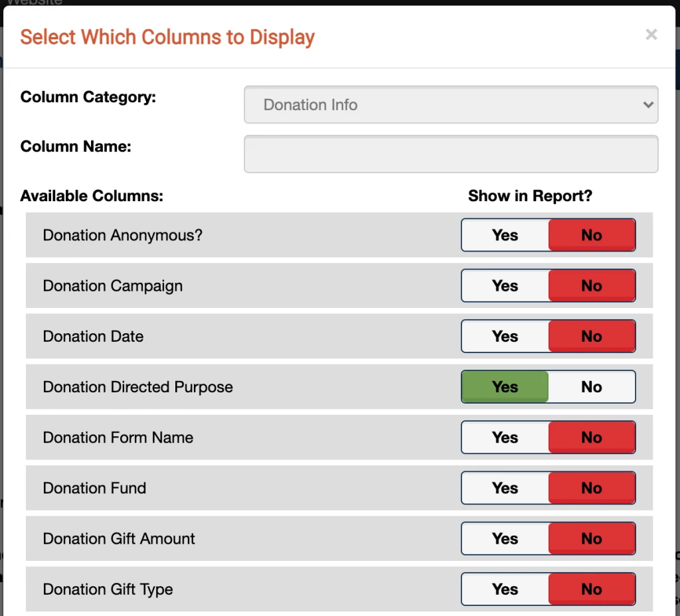Confirm Yes on Donation Directed Purpose

pyautogui.click(x=505, y=387)
